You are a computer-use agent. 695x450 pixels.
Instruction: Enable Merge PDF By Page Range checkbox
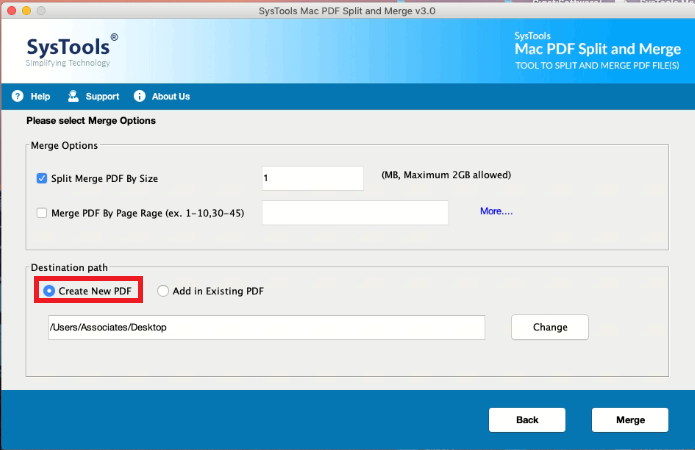(x=42, y=213)
